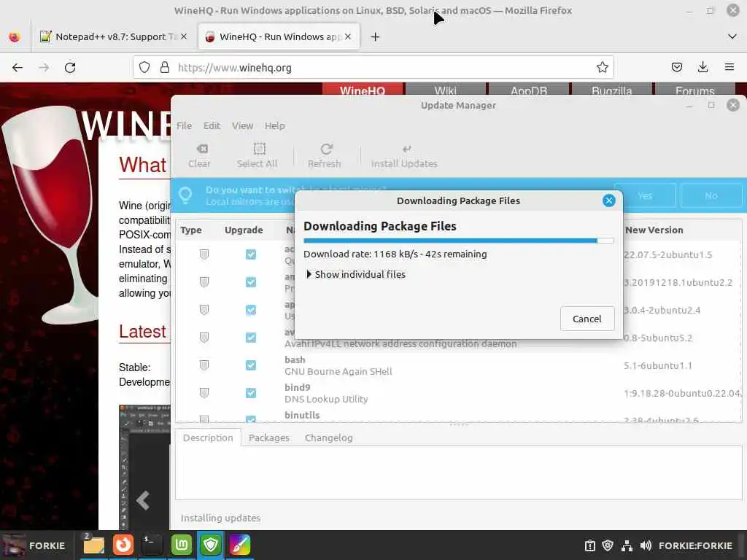747x560 pixels.
Task: Sort by Type column header
Action: [x=191, y=230]
